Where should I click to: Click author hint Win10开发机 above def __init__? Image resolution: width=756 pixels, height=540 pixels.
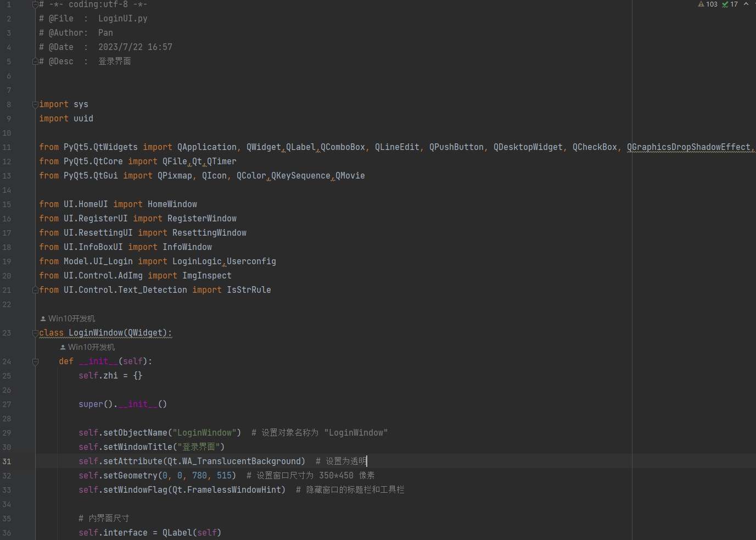88,347
